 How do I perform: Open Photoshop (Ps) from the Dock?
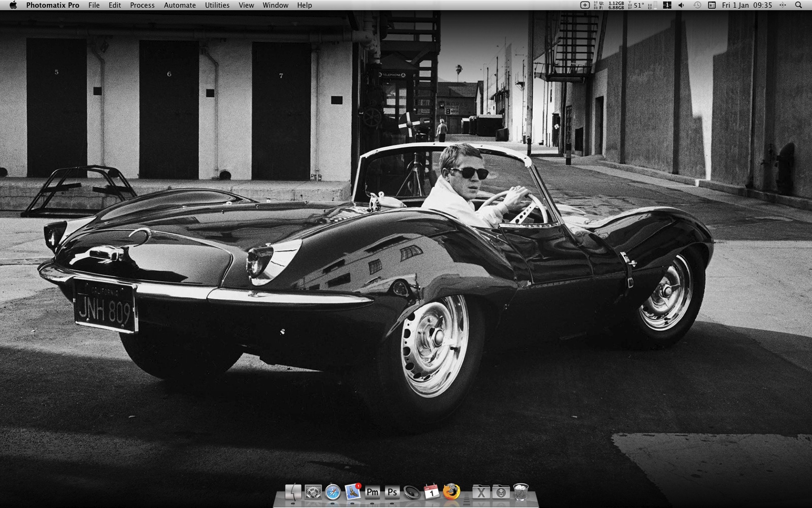pyautogui.click(x=392, y=493)
